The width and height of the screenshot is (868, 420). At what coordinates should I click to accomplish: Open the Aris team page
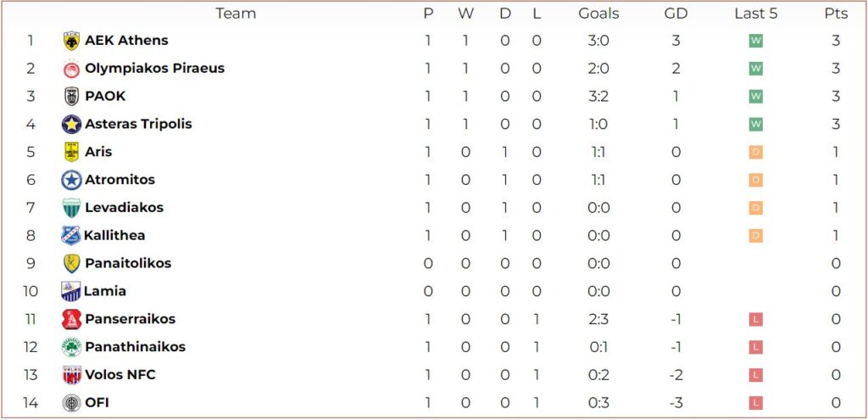coord(98,152)
